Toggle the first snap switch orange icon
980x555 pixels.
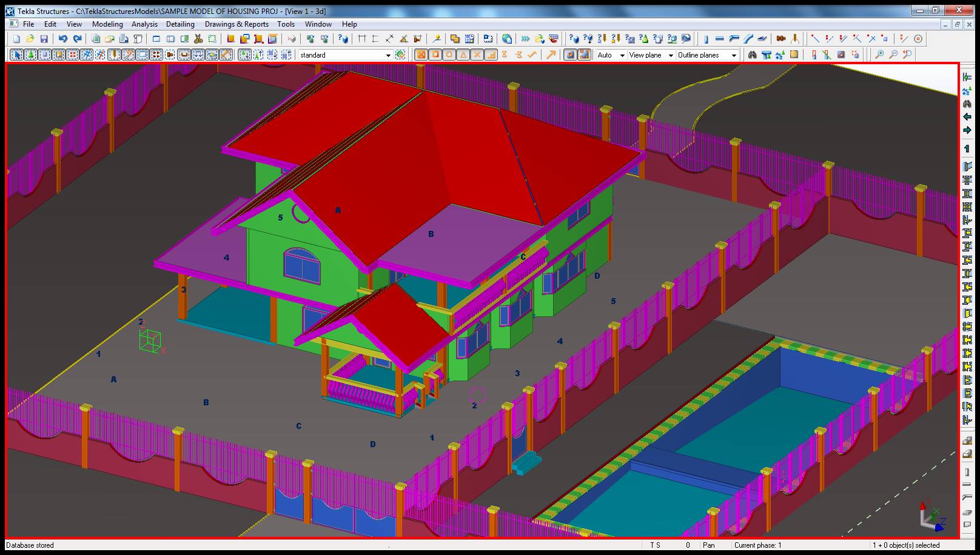421,55
